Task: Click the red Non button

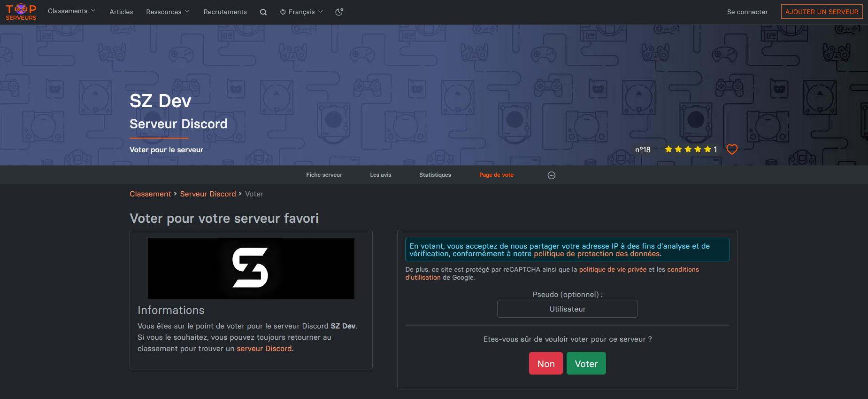Action: point(546,363)
